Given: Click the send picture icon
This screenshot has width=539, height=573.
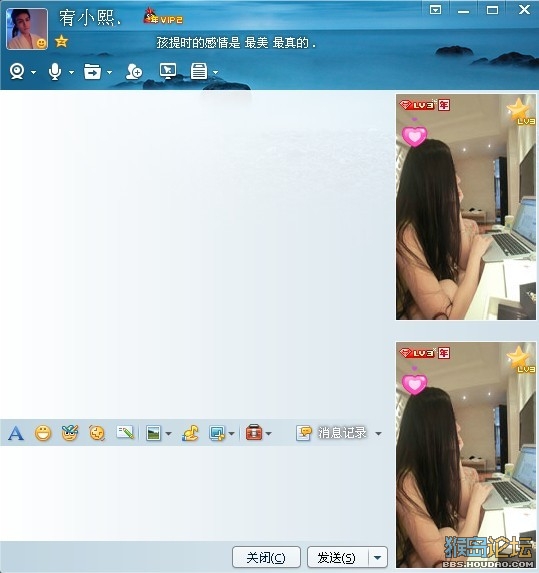Looking at the screenshot, I should point(153,433).
